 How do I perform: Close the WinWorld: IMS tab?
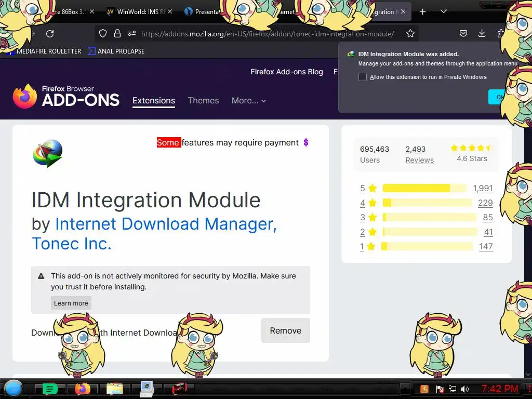[x=170, y=11]
